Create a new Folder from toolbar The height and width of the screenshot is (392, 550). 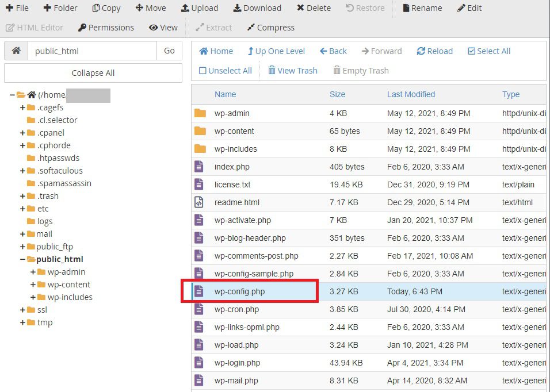pos(60,8)
